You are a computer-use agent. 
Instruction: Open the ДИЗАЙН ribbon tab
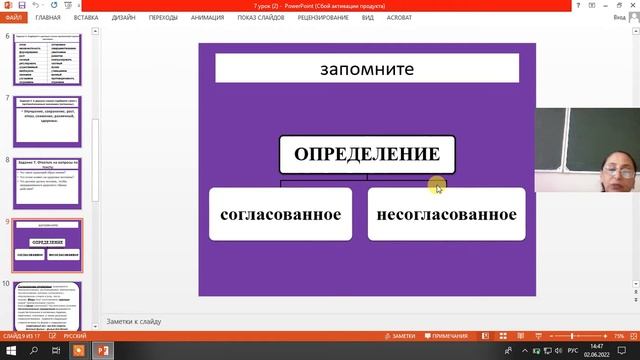click(123, 18)
